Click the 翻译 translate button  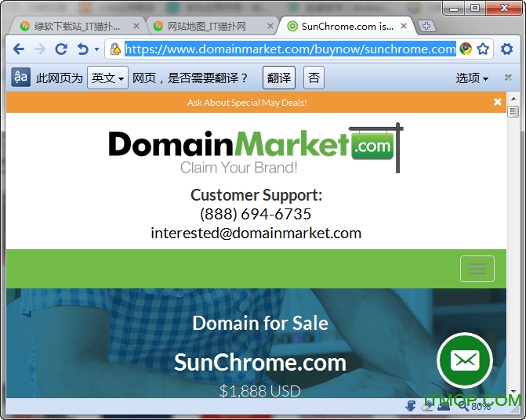coord(279,78)
